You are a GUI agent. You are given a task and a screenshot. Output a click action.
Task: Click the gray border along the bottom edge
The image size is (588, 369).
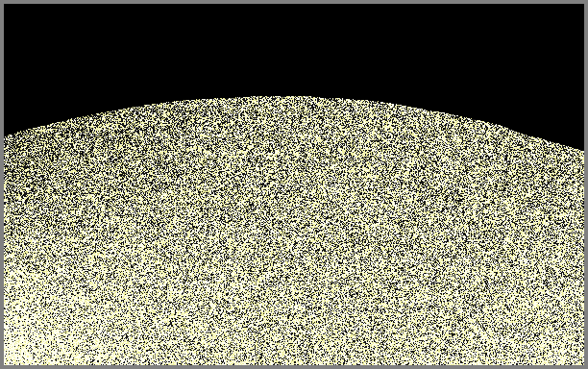(294, 367)
